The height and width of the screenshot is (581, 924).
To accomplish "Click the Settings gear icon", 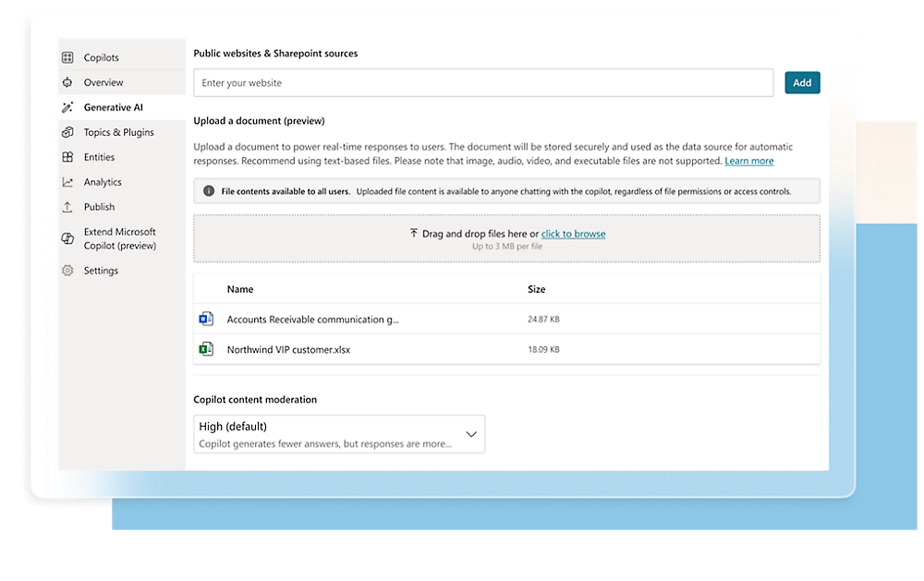I will point(67,271).
